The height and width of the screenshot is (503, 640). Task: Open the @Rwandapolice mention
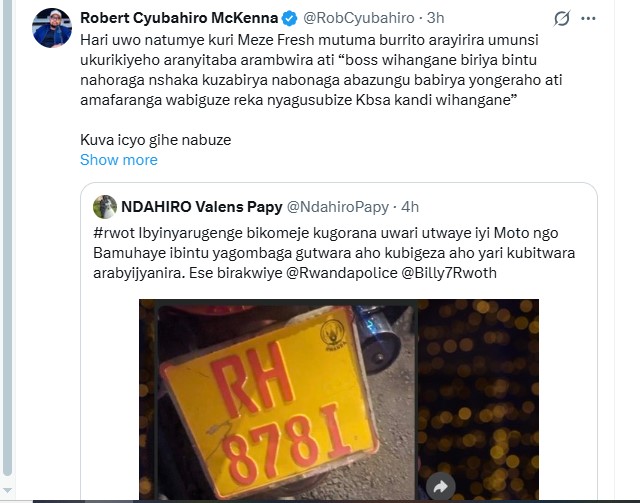(x=342, y=273)
